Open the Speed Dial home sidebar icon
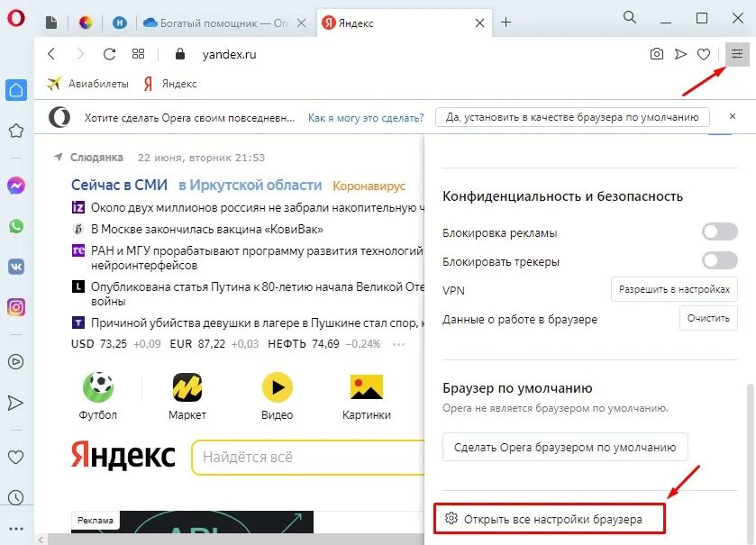756x545 pixels. [16, 90]
